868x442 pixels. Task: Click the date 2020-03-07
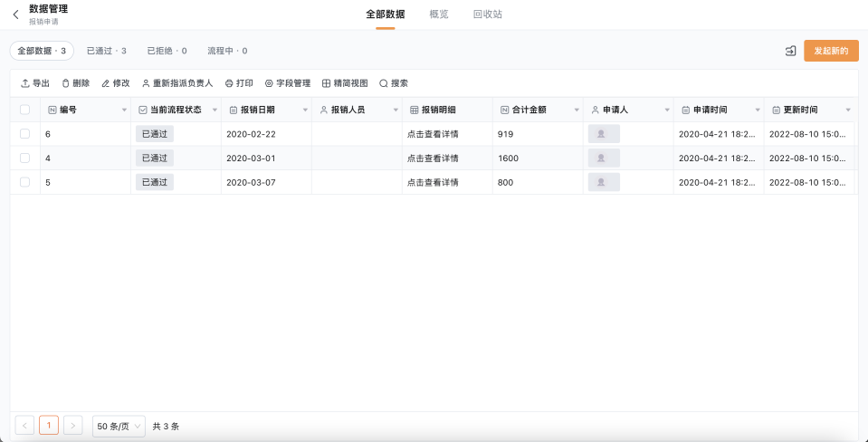pyautogui.click(x=251, y=182)
